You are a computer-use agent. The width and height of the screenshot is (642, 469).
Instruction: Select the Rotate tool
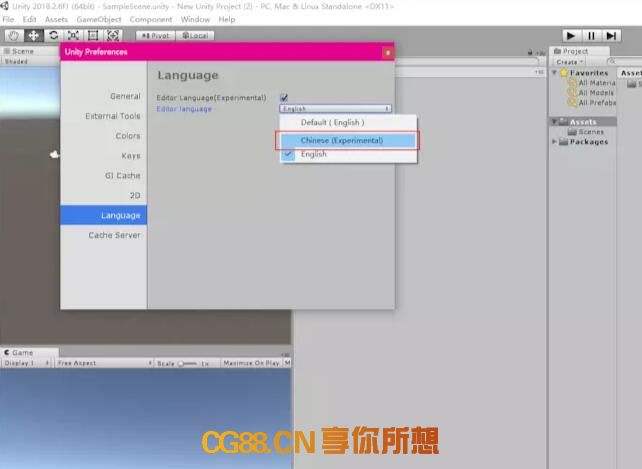coord(53,36)
